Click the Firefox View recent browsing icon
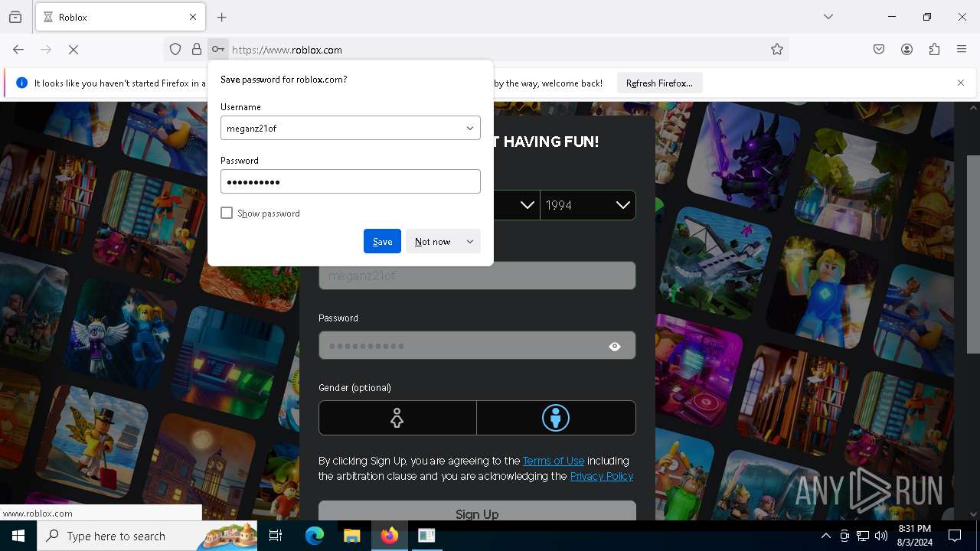 point(15,17)
